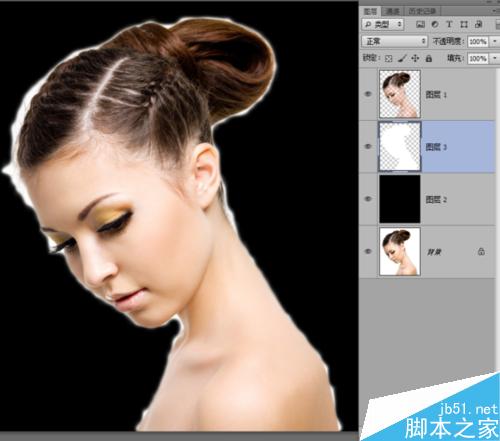The width and height of the screenshot is (500, 441).
Task: Select the black layer thumbnail
Action: (400, 199)
